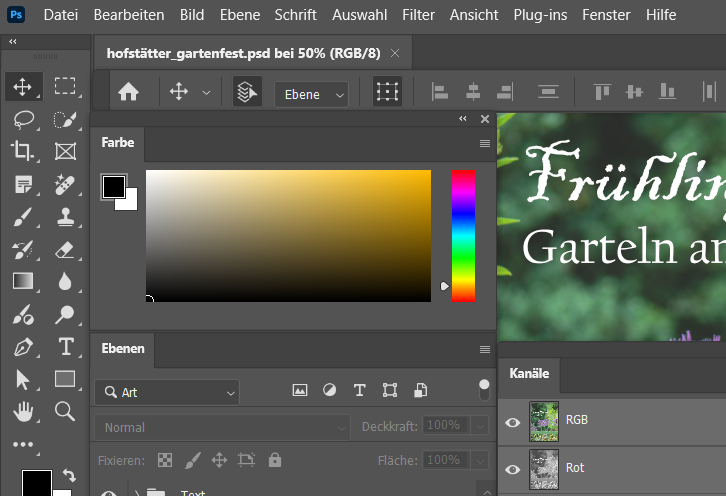Select the Pen tool
726x496 pixels.
click(x=22, y=347)
